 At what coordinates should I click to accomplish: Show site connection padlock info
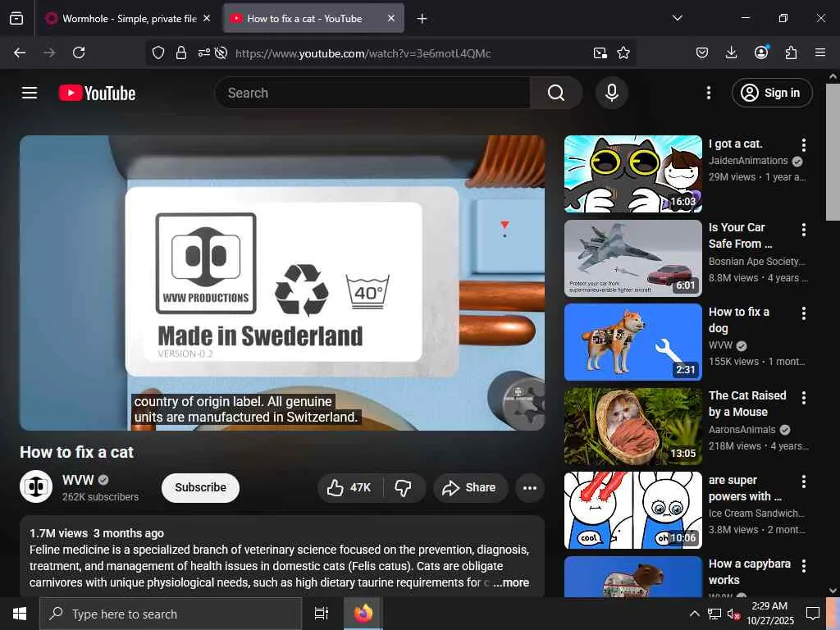point(181,52)
